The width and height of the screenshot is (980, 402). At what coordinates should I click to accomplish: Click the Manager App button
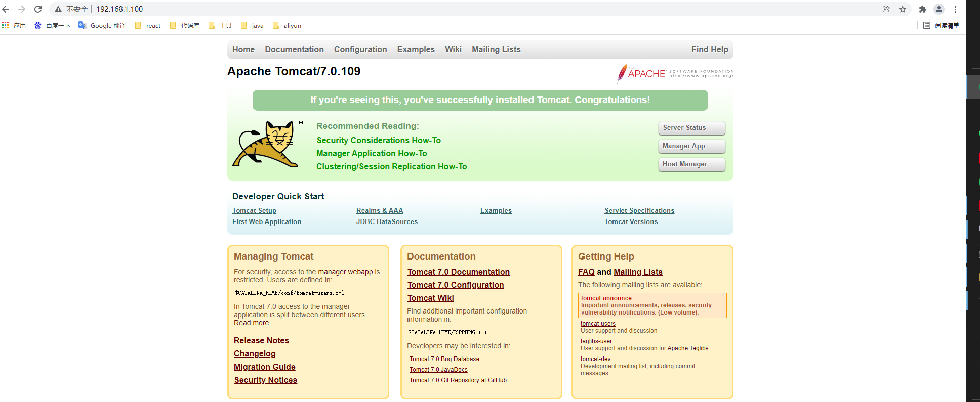click(x=691, y=146)
